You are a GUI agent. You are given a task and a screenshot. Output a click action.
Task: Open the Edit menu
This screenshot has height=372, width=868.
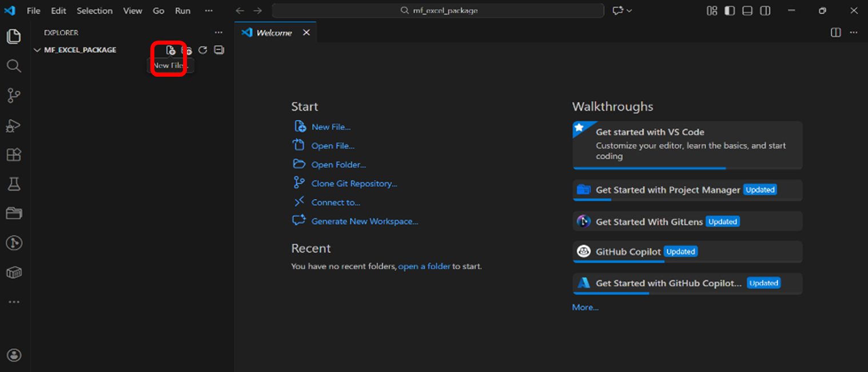point(58,11)
